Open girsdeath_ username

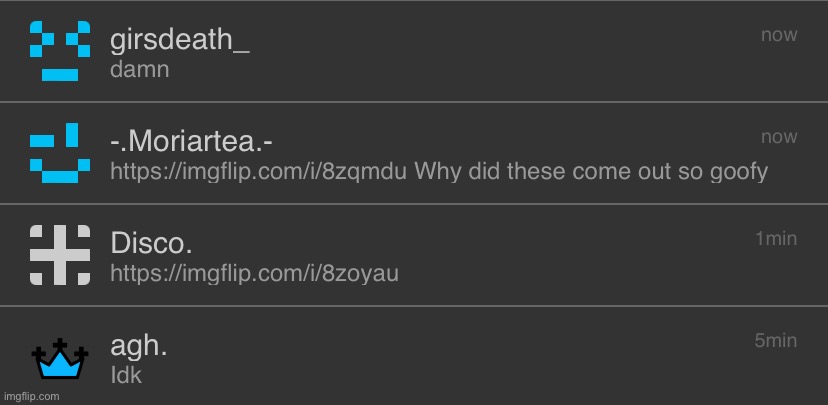[180, 40]
